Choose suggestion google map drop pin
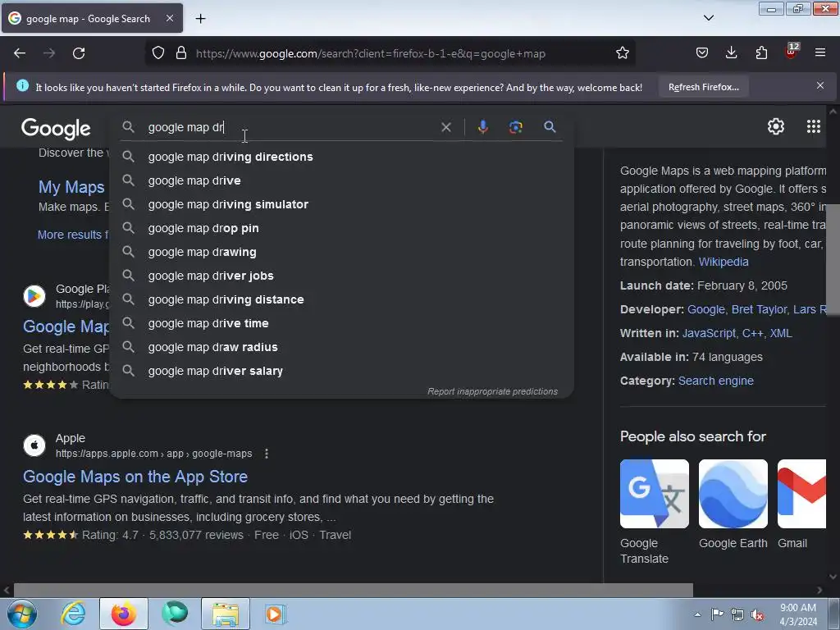840x630 pixels. click(x=342, y=228)
